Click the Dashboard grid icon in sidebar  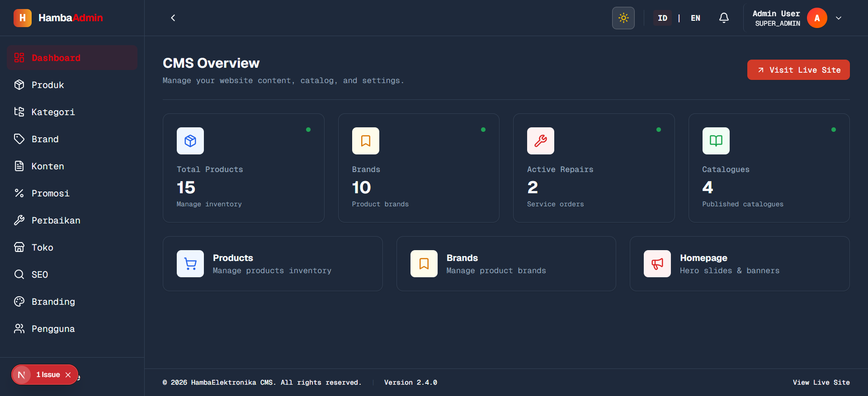click(x=19, y=58)
